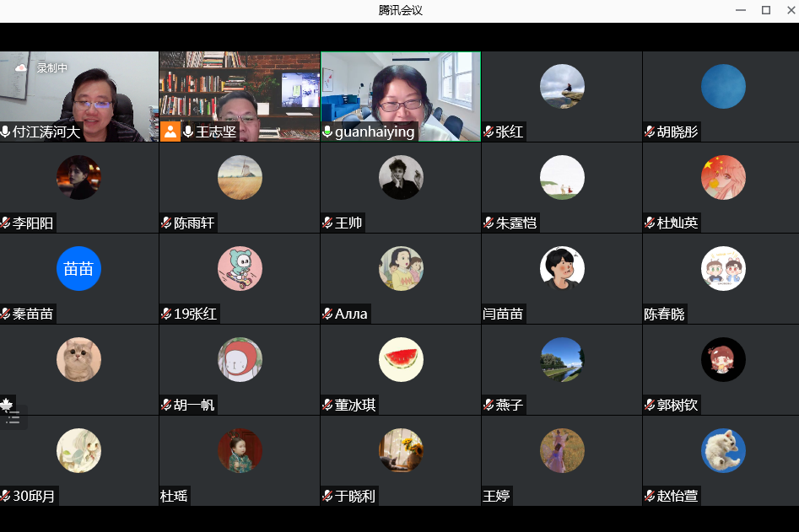Click the green microphone icon for guanhaiying
799x532 pixels.
tap(327, 132)
